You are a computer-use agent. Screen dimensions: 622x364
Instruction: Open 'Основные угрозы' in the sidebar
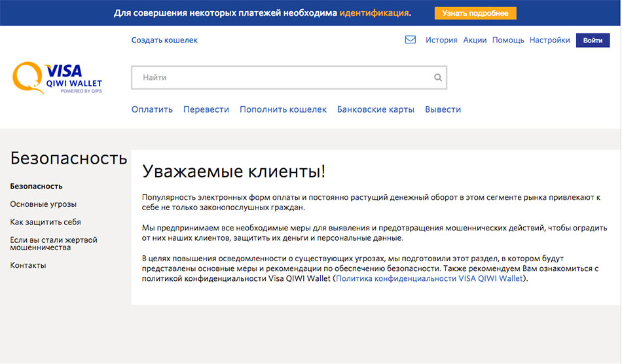(x=43, y=204)
